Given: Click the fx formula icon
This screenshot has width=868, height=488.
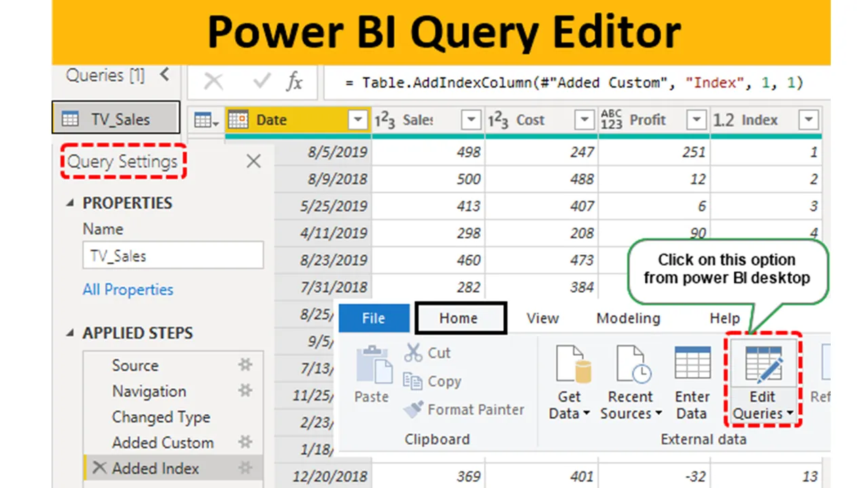Looking at the screenshot, I should [294, 82].
